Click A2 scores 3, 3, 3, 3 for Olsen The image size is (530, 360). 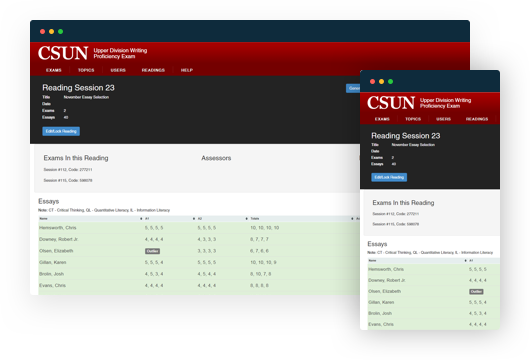click(207, 251)
